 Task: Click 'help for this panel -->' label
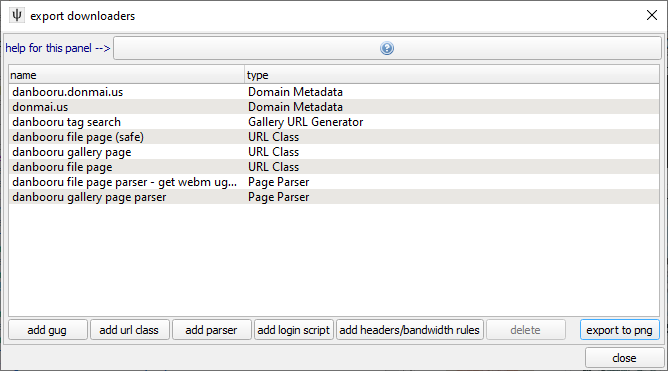pos(58,48)
